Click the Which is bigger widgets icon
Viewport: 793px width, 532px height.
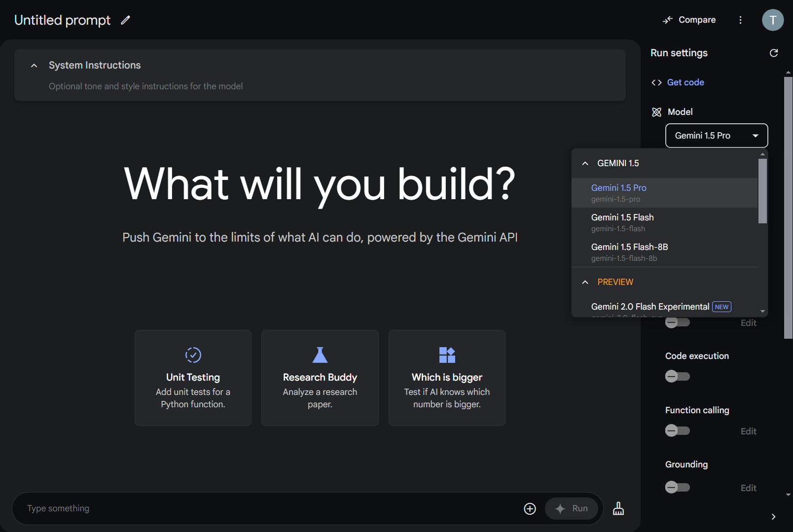(x=447, y=355)
